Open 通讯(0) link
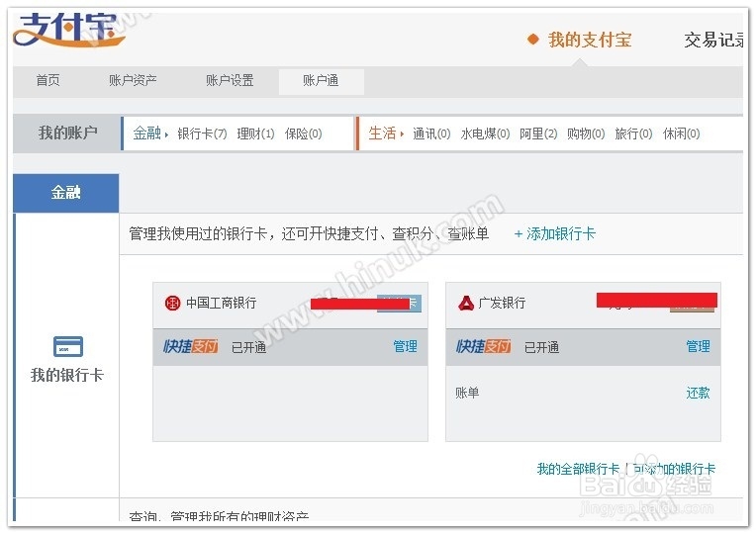Screen dimensions: 756x534 (431, 133)
